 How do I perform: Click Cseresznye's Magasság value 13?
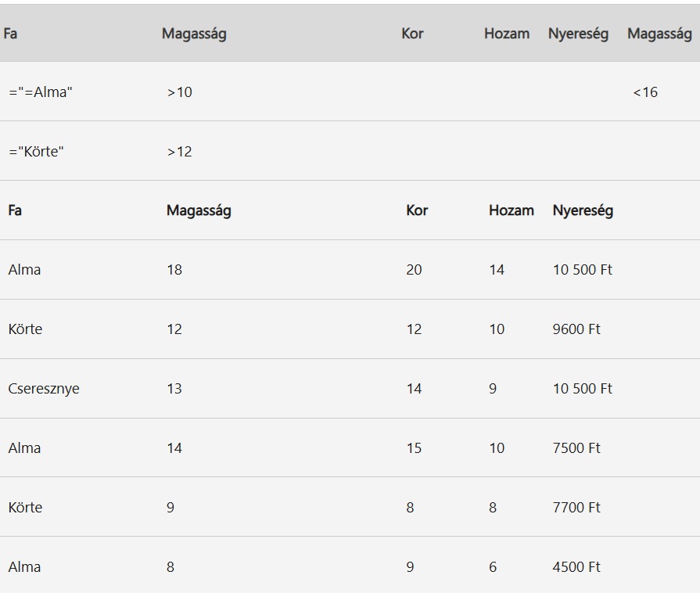pyautogui.click(x=174, y=389)
